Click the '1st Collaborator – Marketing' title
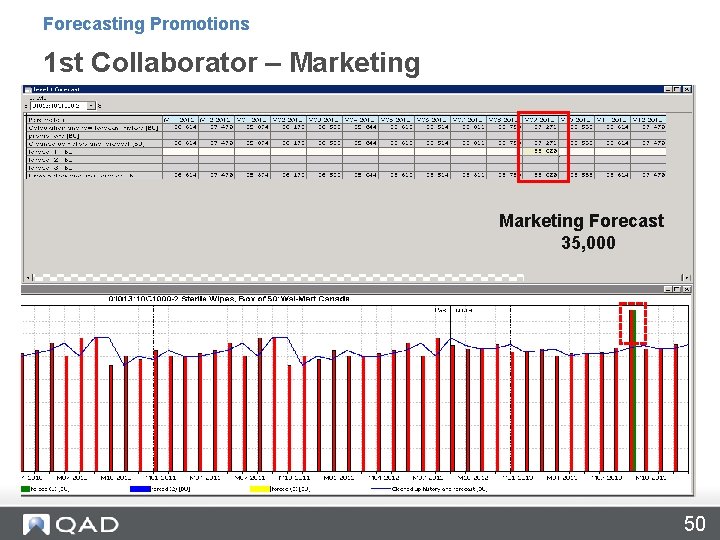Viewport: 720px width, 540px height. pyautogui.click(x=231, y=62)
